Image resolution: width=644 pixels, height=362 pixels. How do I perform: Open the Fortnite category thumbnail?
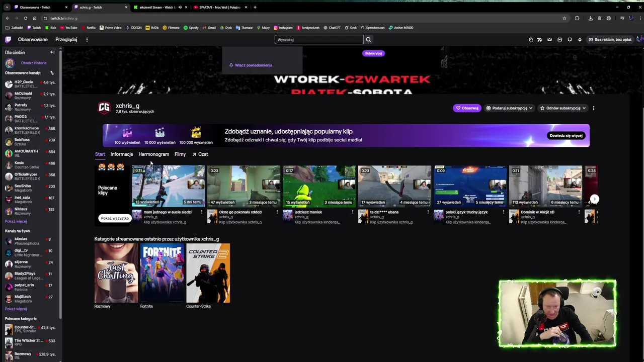click(x=162, y=273)
